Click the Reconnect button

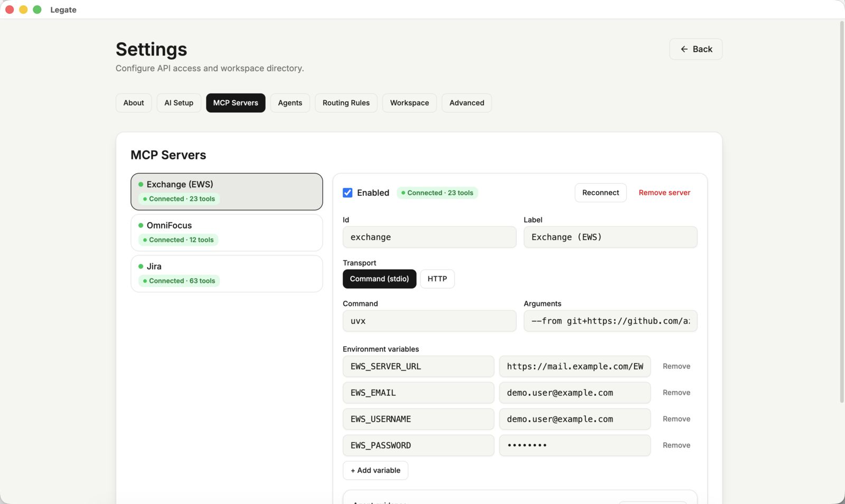tap(600, 193)
